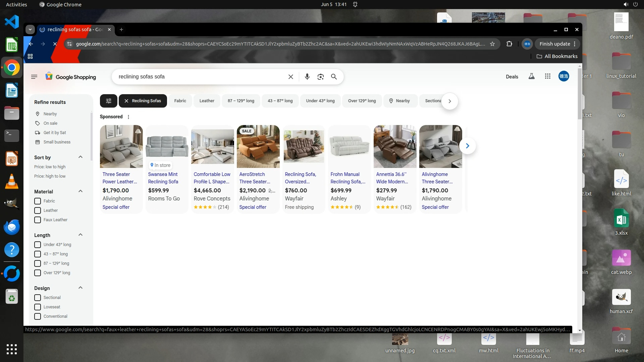This screenshot has height=362, width=644.
Task: Open the Swansea Mint Reclining Sofa thumbnail
Action: pyautogui.click(x=167, y=146)
